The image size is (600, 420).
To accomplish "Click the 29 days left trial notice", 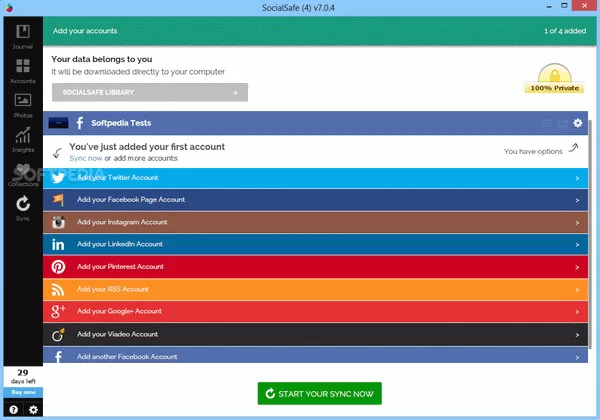I will (23, 376).
